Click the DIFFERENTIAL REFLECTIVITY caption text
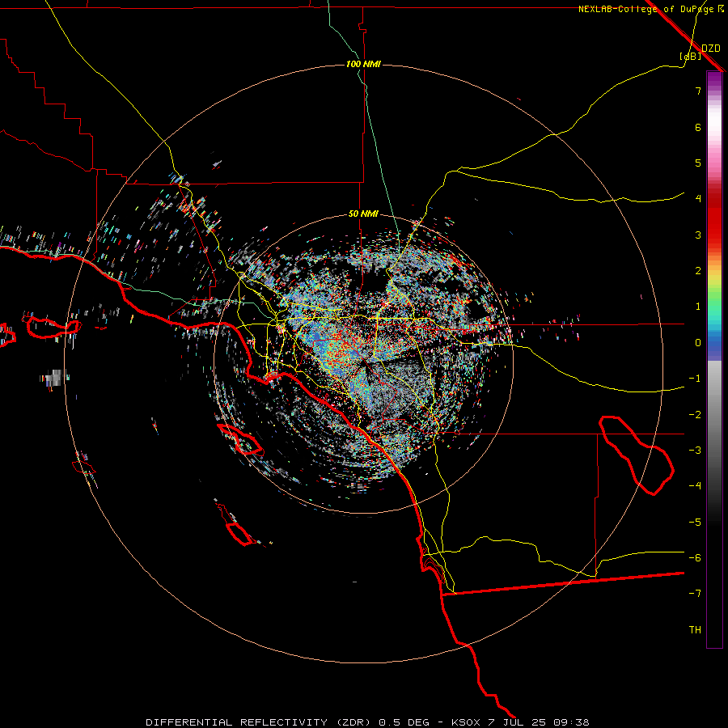The image size is (728, 728). tap(235, 722)
